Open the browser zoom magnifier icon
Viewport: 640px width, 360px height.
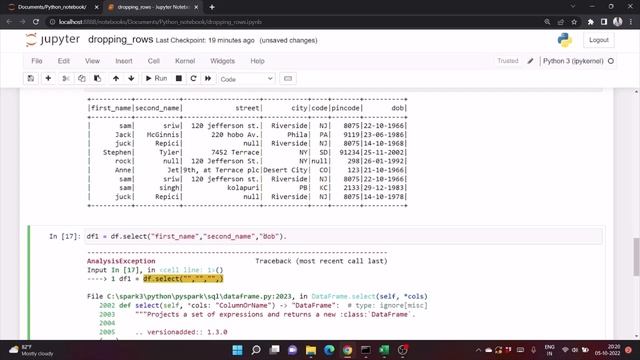tap(547, 22)
